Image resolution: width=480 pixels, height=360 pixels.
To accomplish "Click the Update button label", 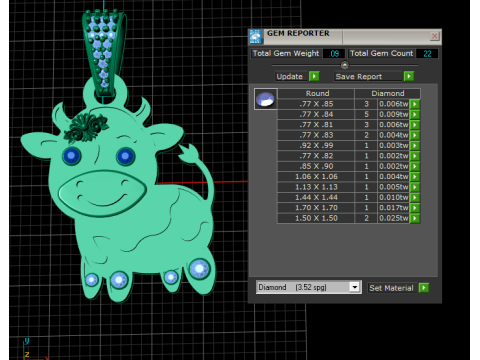I will coord(289,76).
